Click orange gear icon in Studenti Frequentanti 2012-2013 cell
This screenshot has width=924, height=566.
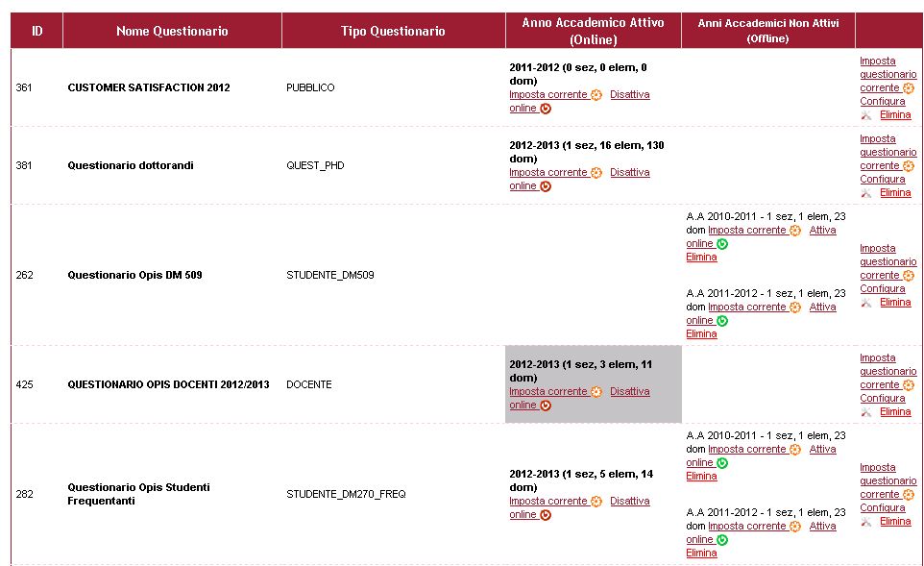point(596,502)
